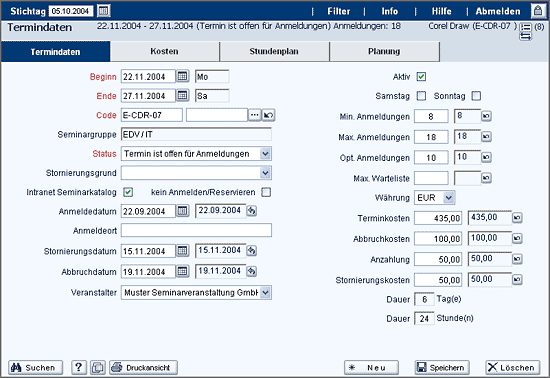Click refresh icon beside Abbruchdatum default
Viewport: 550px width, 378px height.
[x=251, y=271]
